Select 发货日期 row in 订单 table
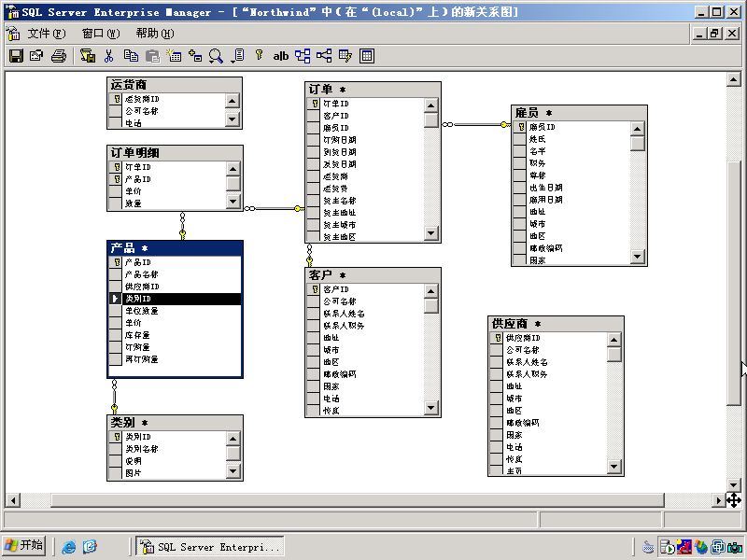This screenshot has height=560, width=747. (x=365, y=164)
